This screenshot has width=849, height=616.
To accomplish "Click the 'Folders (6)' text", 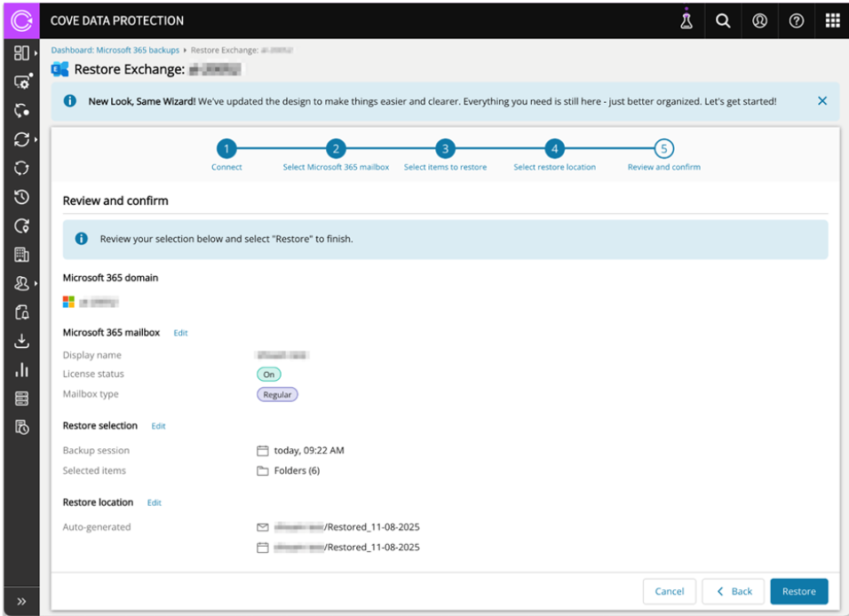I will point(297,471).
